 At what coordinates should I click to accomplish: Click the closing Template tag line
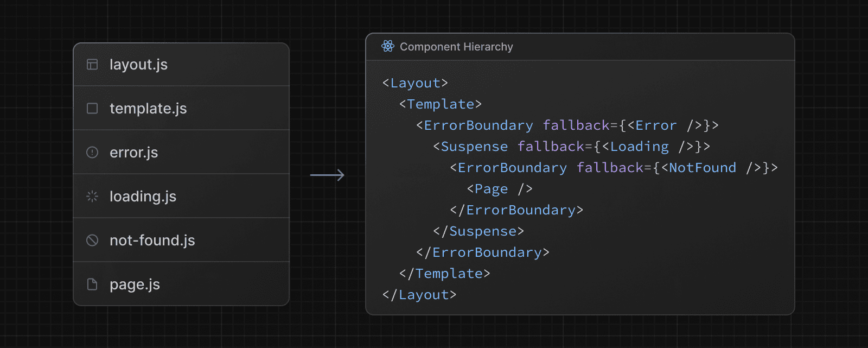click(444, 274)
